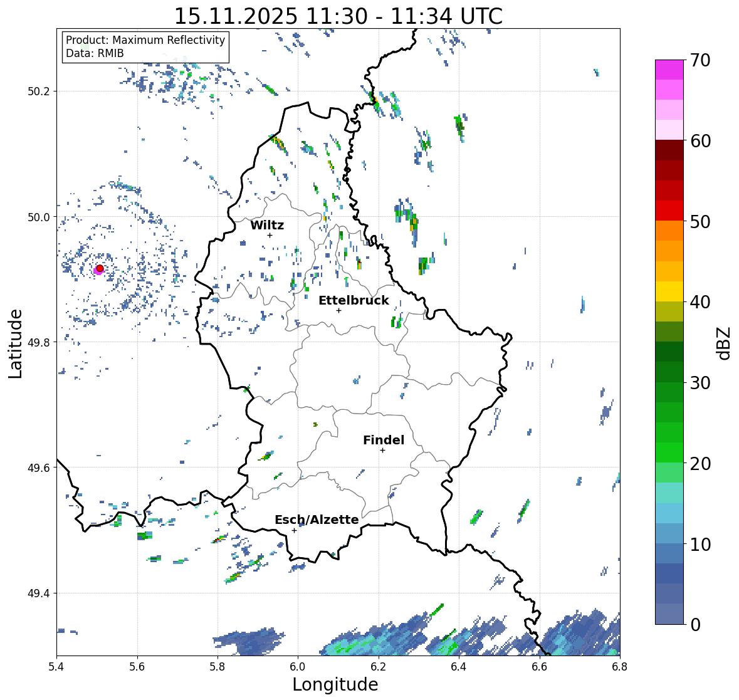Image resolution: width=739 pixels, height=700 pixels.
Task: Click the plus marker under Findel
Action: coord(383,451)
